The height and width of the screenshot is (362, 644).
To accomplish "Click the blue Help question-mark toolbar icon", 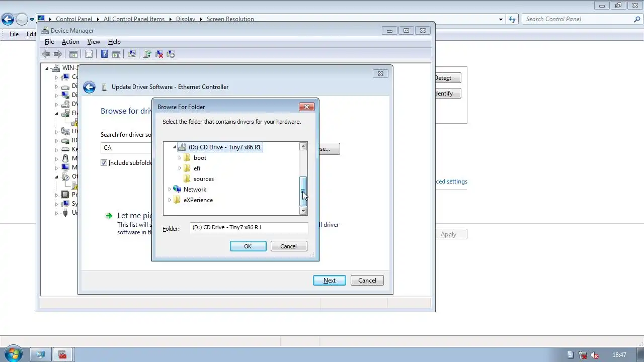I will 104,54.
